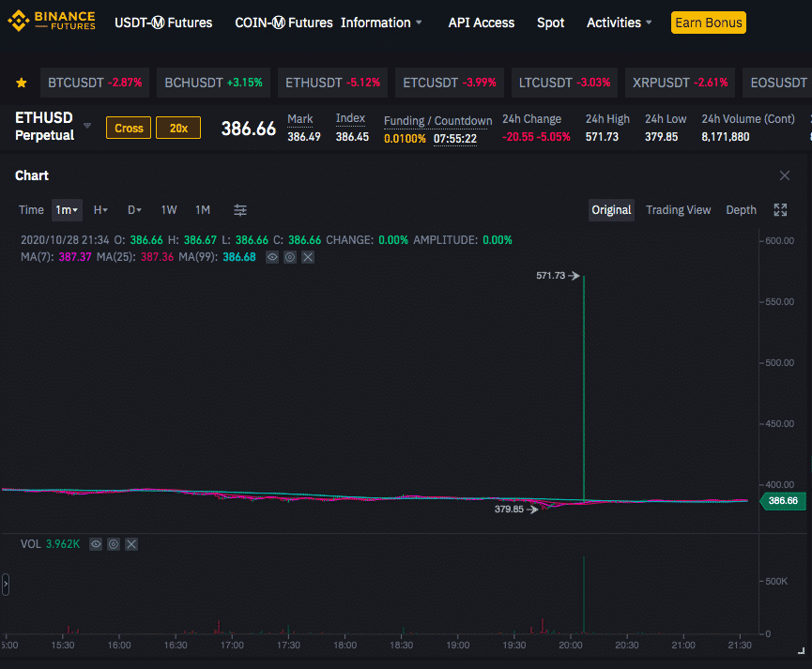Select BTCUSDT ticker in favorites bar
Screen dimensions: 812x669
click(95, 83)
